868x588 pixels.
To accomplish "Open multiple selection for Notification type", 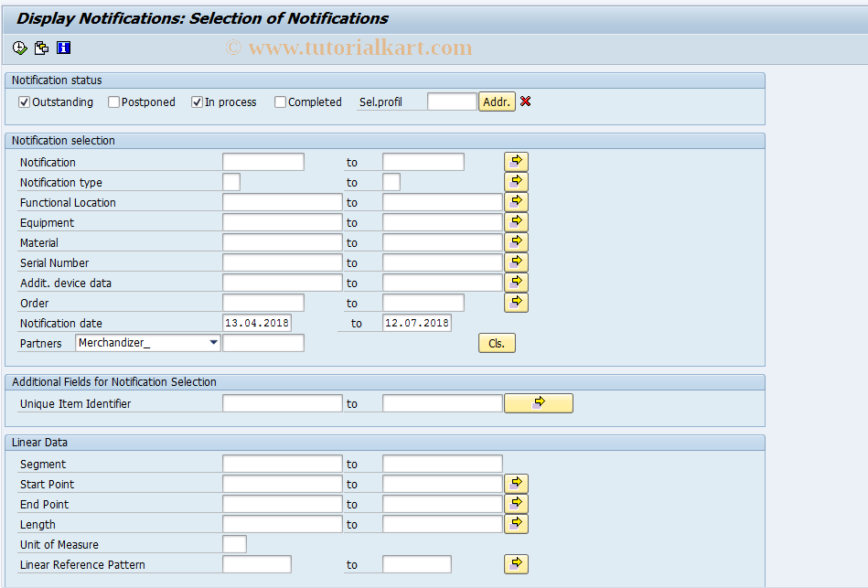I will point(516,181).
